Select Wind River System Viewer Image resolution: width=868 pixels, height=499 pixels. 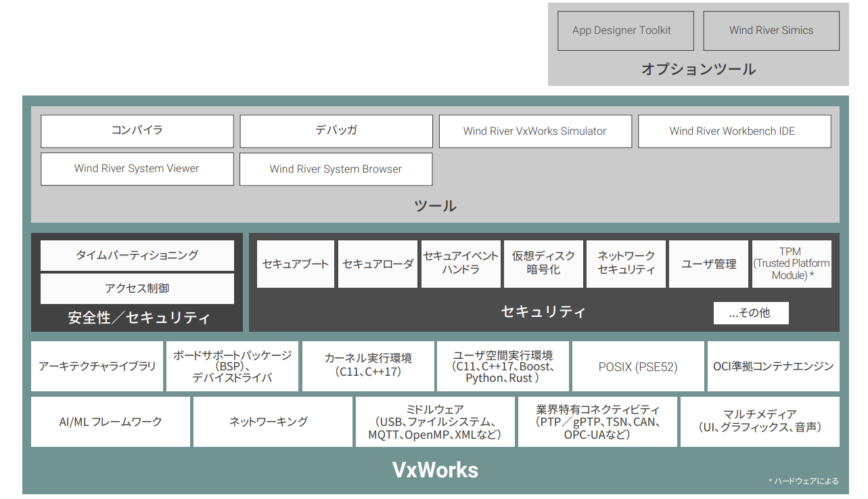(137, 169)
